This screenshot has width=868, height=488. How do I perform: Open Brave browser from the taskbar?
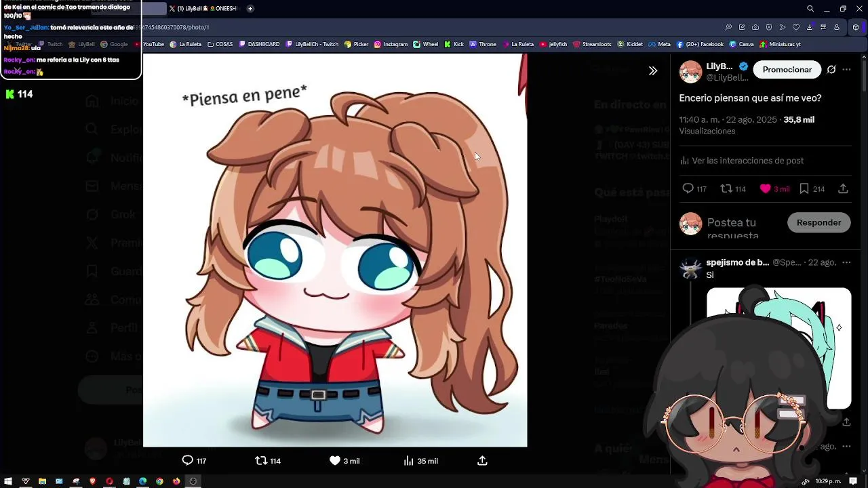click(93, 481)
